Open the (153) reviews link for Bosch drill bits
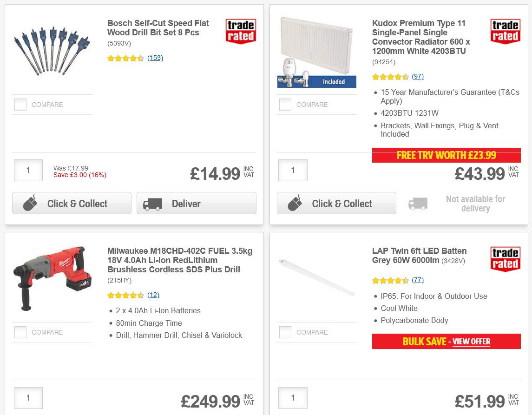 [x=155, y=58]
